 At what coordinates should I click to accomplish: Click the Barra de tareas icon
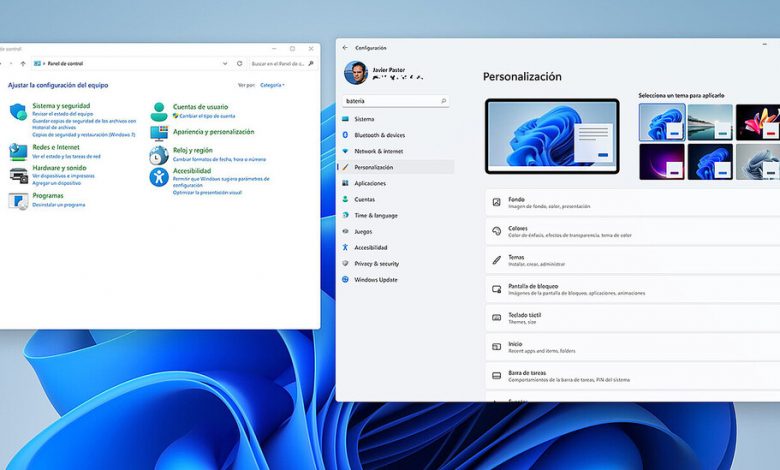point(496,376)
